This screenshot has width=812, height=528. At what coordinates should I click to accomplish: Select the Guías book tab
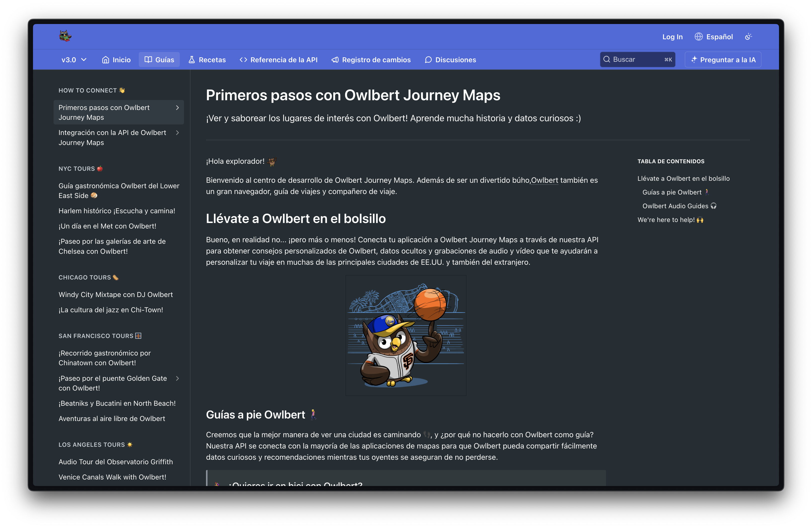[x=159, y=60]
